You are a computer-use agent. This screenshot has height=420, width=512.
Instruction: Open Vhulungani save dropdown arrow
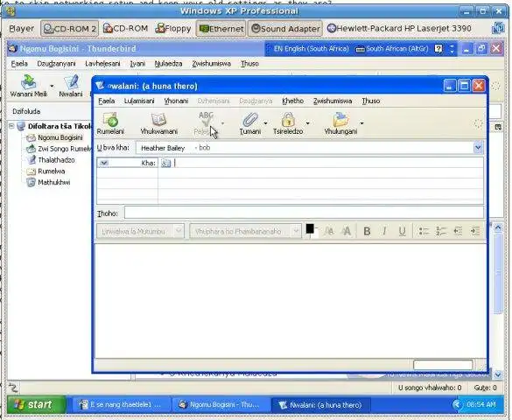(361, 123)
